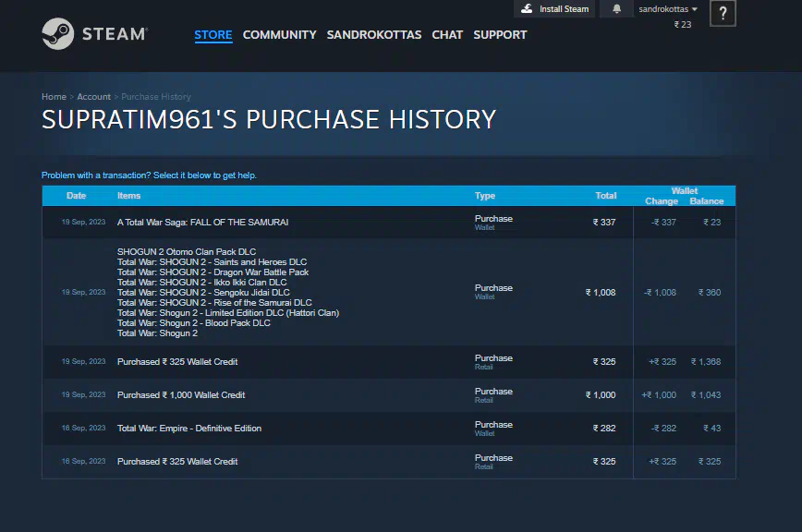Open the CHAT tab
The height and width of the screenshot is (532, 802).
point(447,35)
